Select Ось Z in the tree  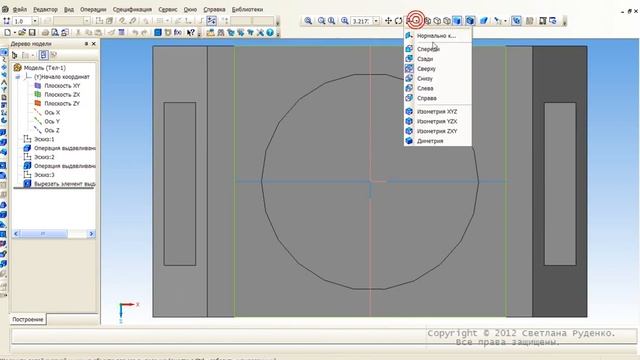click(52, 131)
